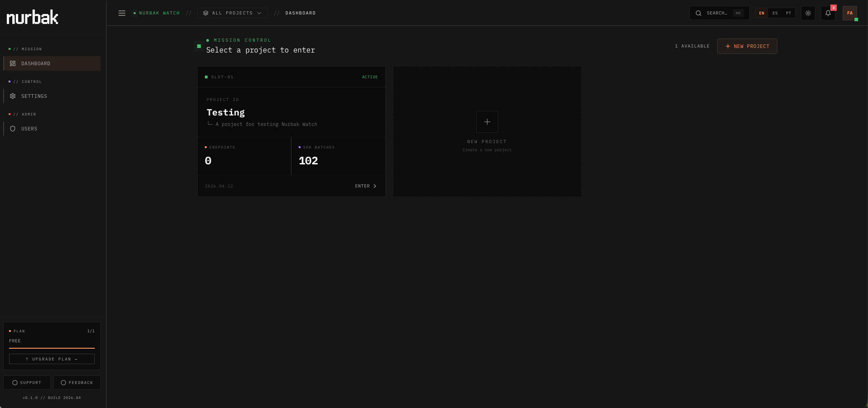Image resolution: width=868 pixels, height=408 pixels.
Task: Click the FREE plan label
Action: (15, 341)
